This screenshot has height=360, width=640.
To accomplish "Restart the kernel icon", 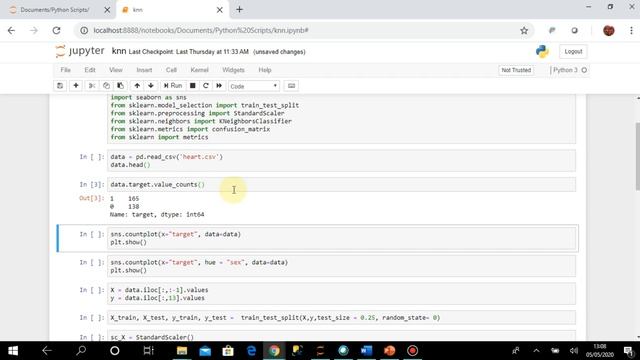I will (x=206, y=86).
